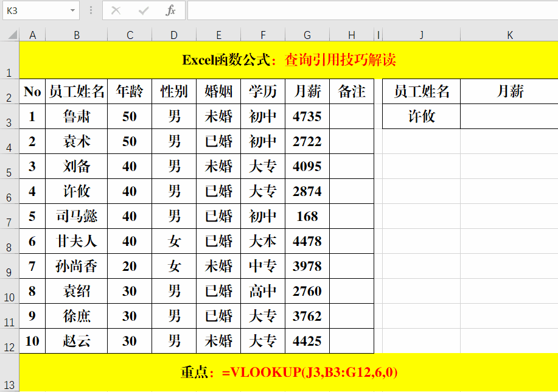Select column B header
This screenshot has width=558, height=392.
[x=77, y=35]
